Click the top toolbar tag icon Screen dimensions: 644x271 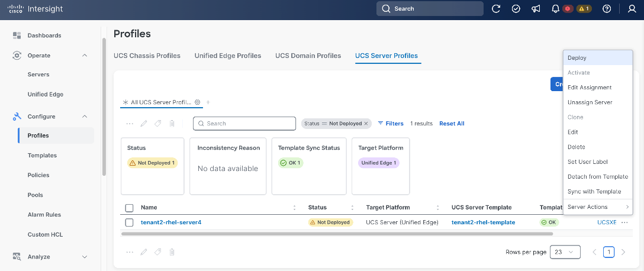[x=157, y=123]
